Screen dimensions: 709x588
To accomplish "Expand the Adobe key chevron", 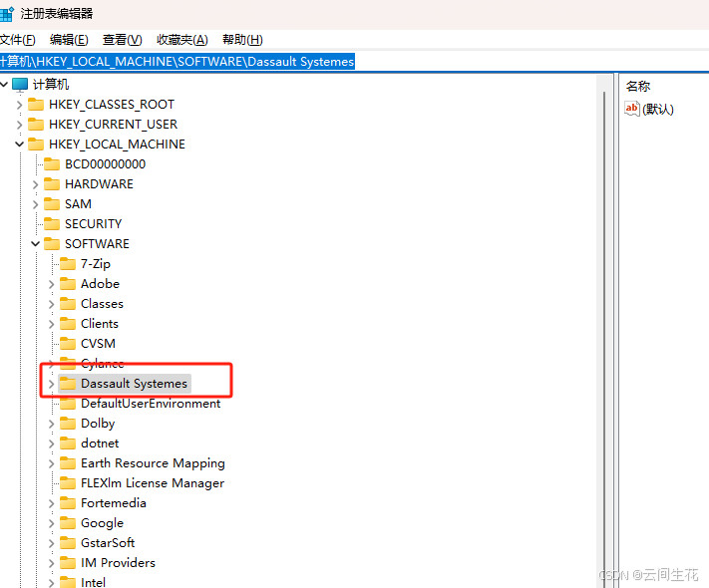I will click(x=51, y=284).
